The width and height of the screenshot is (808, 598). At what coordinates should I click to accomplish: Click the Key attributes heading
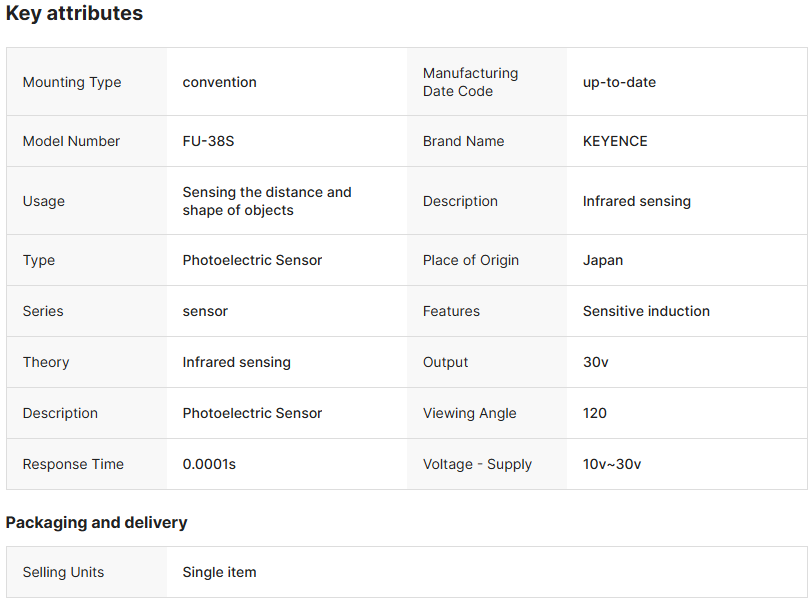[x=74, y=14]
